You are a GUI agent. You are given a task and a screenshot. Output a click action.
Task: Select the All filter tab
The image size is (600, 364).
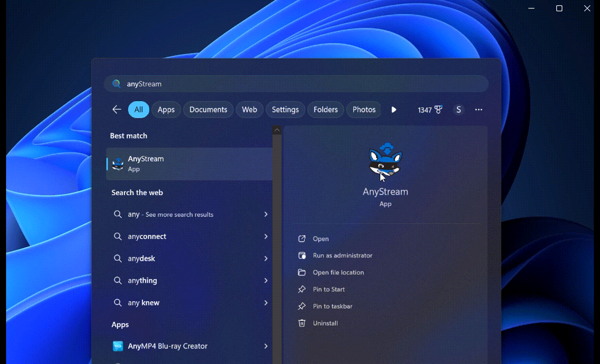(x=138, y=110)
